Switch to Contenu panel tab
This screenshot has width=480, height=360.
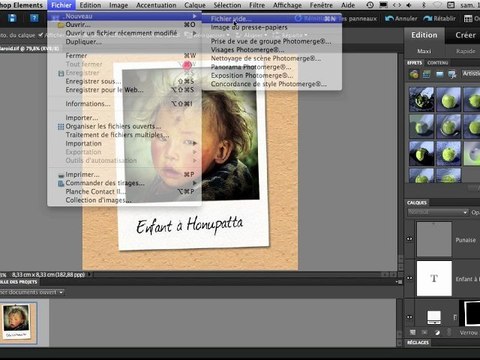coord(438,63)
